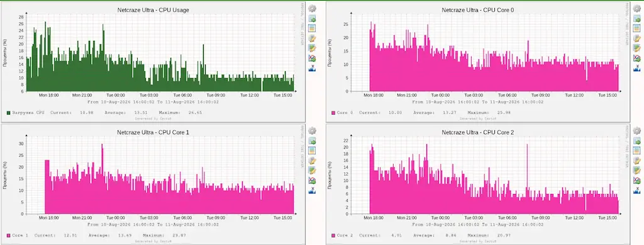Click Current value 10.98 in CPU Usage legend
This screenshot has width=644, height=245.
pos(87,112)
